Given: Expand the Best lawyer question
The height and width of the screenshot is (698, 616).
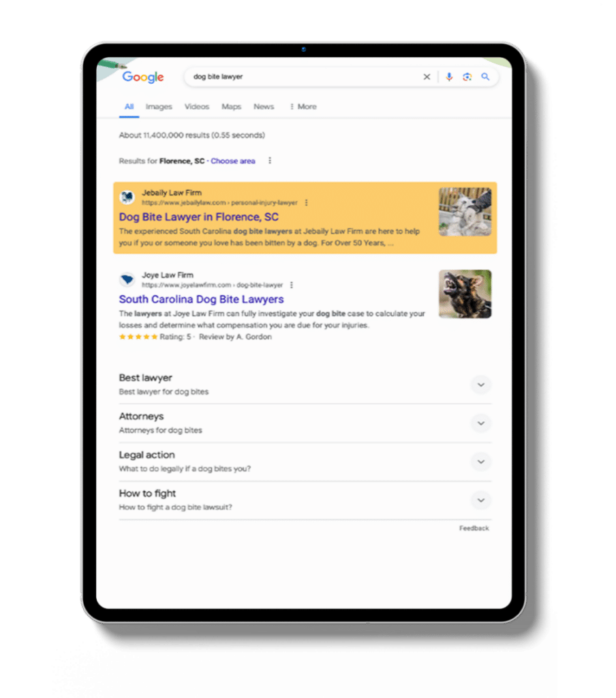Looking at the screenshot, I should point(480,384).
